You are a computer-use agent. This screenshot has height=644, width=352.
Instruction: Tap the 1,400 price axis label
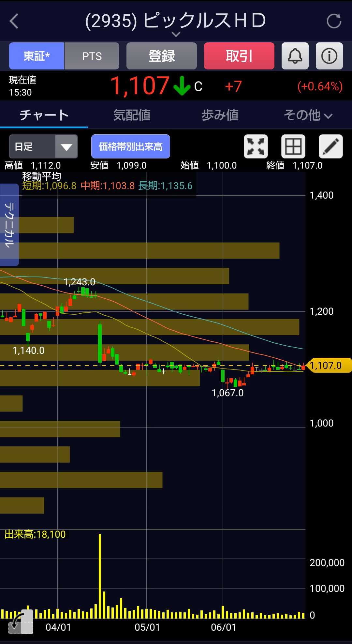322,195
